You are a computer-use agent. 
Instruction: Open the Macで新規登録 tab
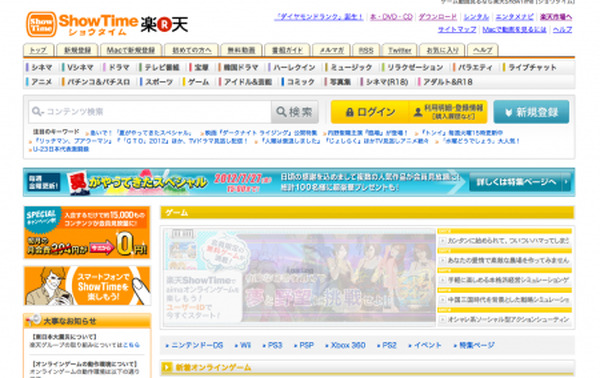click(131, 50)
